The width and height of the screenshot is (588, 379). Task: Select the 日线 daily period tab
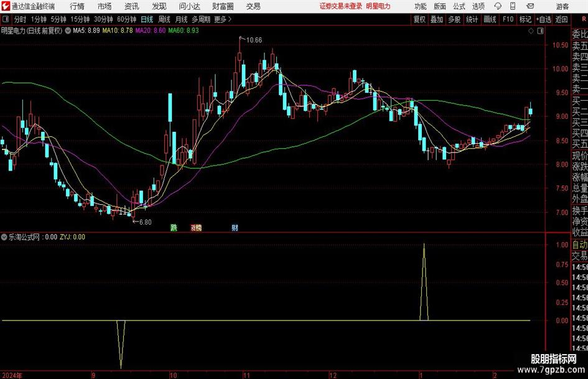tap(147, 19)
